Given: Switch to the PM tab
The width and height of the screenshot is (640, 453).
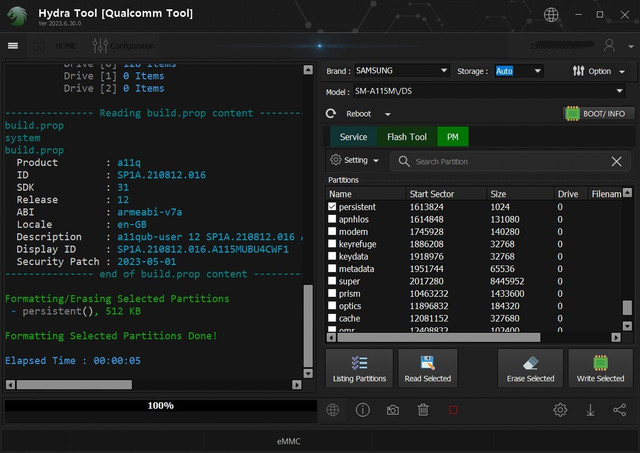Looking at the screenshot, I should 453,137.
